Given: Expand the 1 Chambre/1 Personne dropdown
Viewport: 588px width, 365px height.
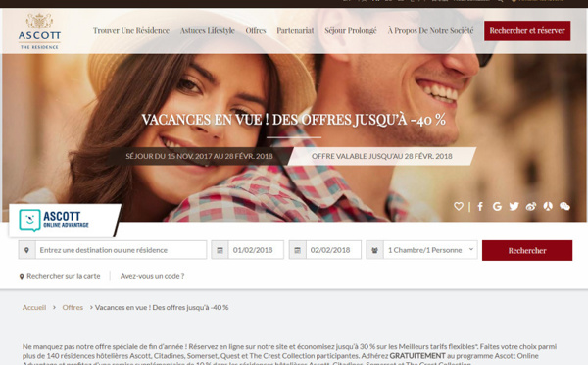Looking at the screenshot, I should pos(430,250).
